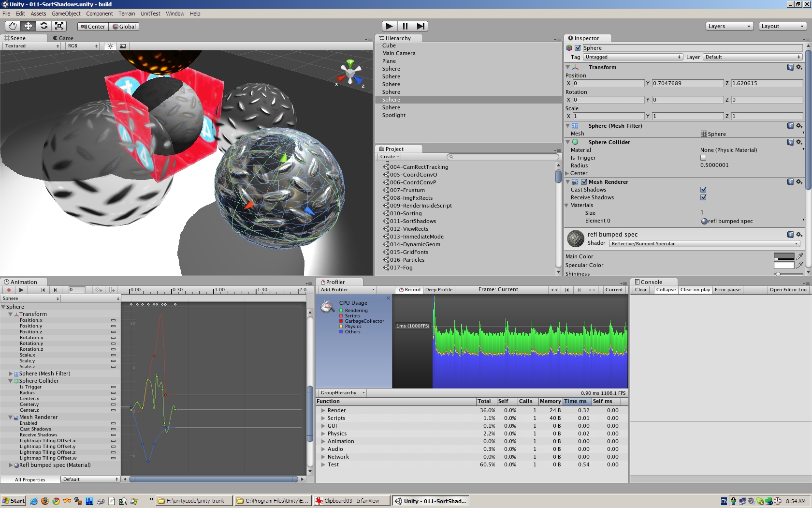This screenshot has width=812, height=508.
Task: Open the Tag Untagged dropdown
Action: click(633, 57)
